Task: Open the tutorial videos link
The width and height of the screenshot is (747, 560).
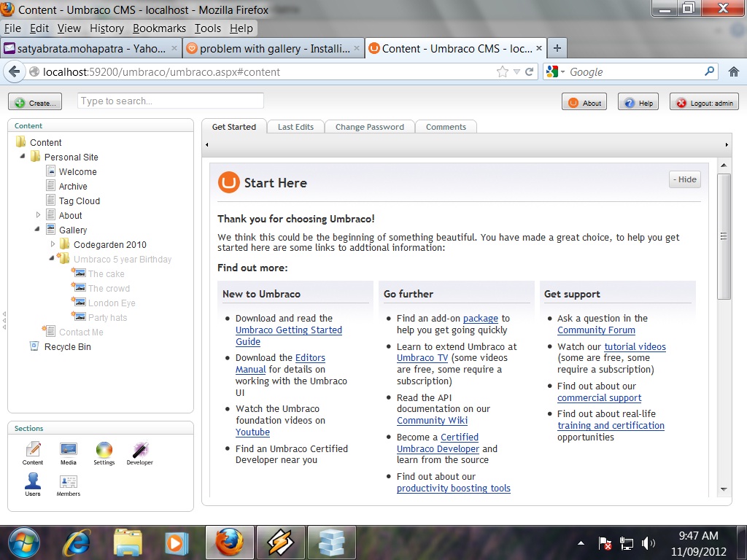Action: pos(635,346)
